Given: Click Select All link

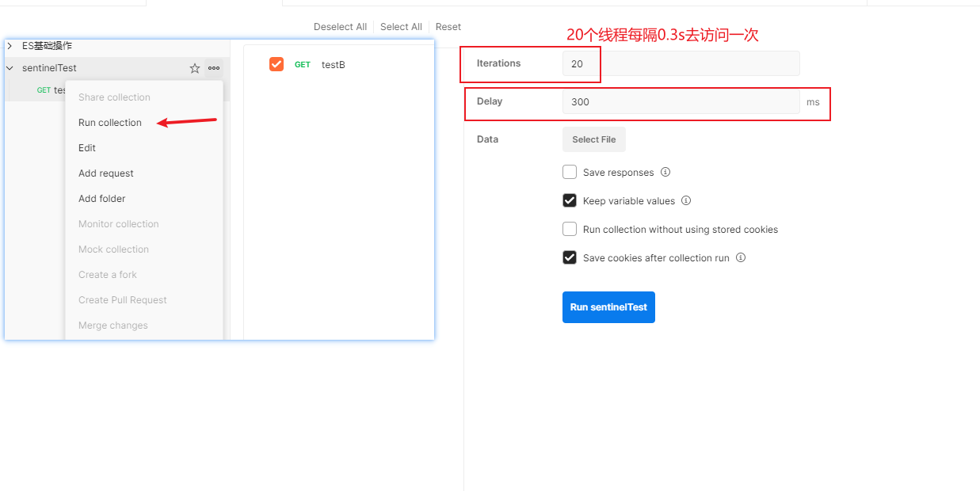Looking at the screenshot, I should (x=401, y=27).
